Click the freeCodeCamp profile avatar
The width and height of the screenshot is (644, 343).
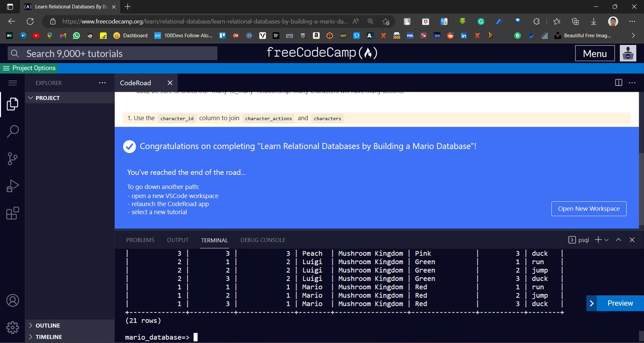[x=627, y=53]
